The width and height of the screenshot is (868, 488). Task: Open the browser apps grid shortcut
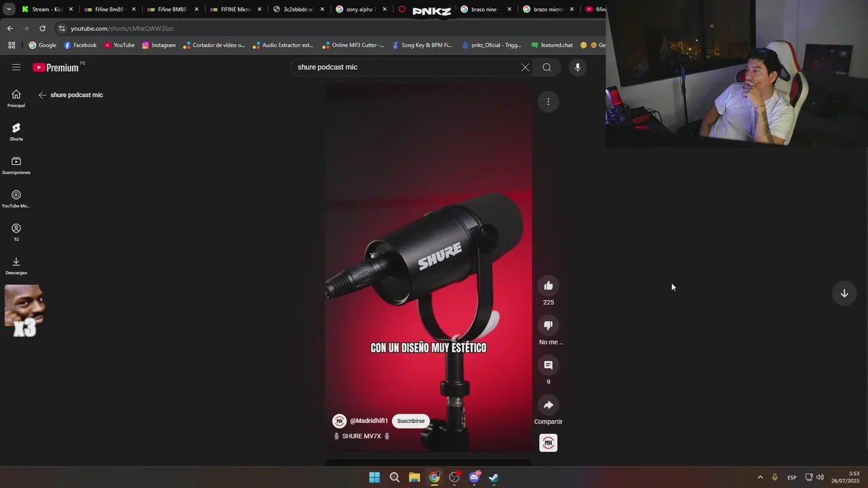click(x=12, y=45)
